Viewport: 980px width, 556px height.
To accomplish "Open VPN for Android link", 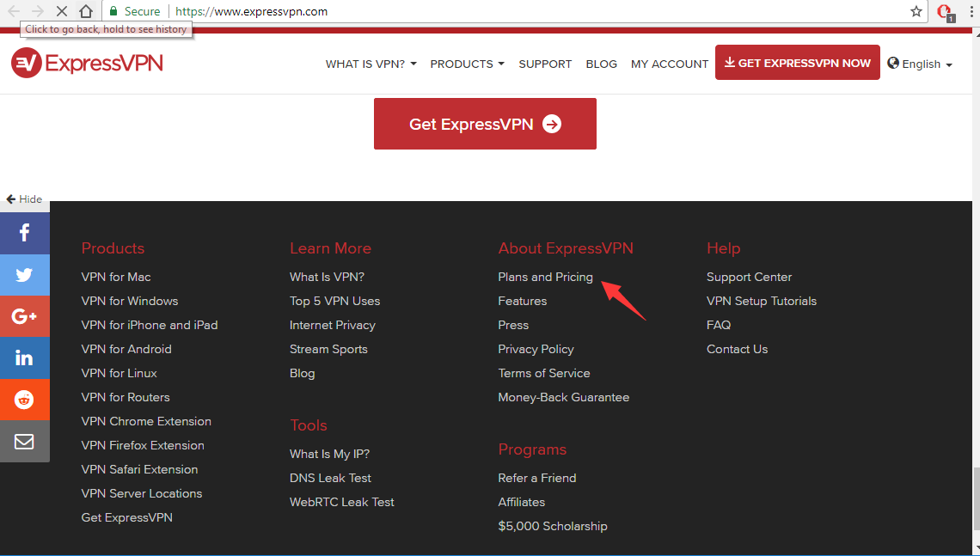I will click(126, 349).
